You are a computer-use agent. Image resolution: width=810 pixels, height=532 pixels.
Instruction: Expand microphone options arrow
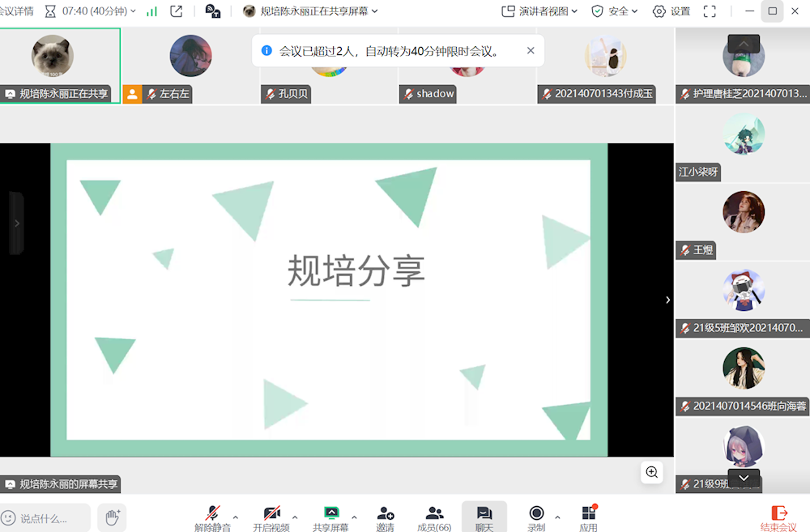(x=236, y=517)
